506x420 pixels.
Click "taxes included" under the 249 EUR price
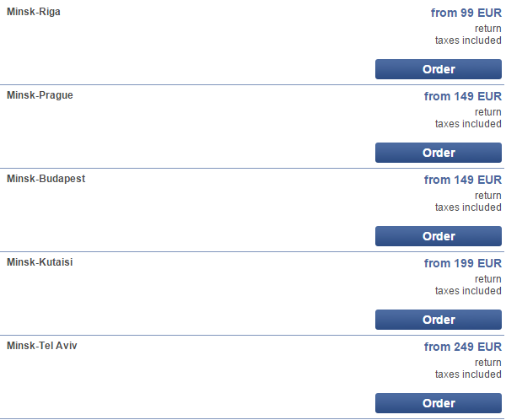pos(468,374)
